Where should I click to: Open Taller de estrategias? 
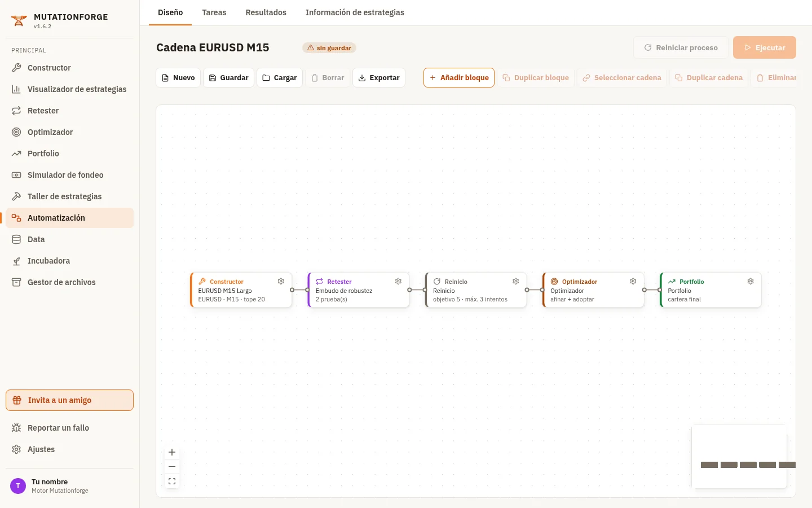[69, 196]
